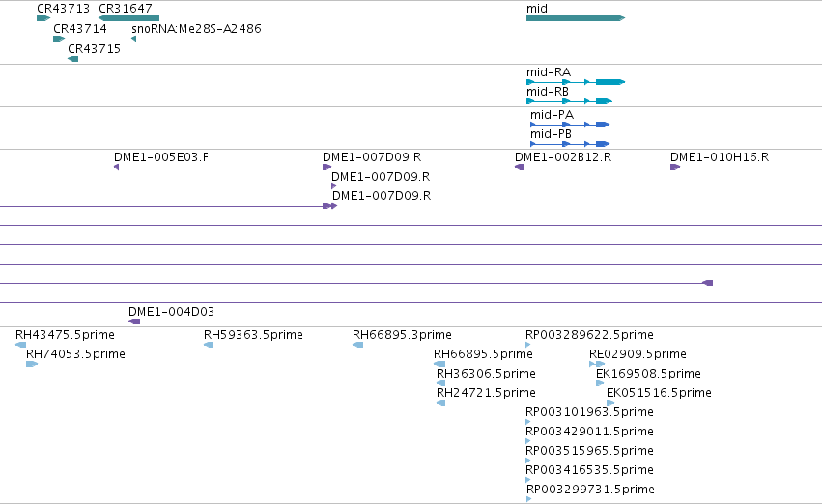
Task: Select the CR31647 gene arrow glyph
Action: (129, 18)
